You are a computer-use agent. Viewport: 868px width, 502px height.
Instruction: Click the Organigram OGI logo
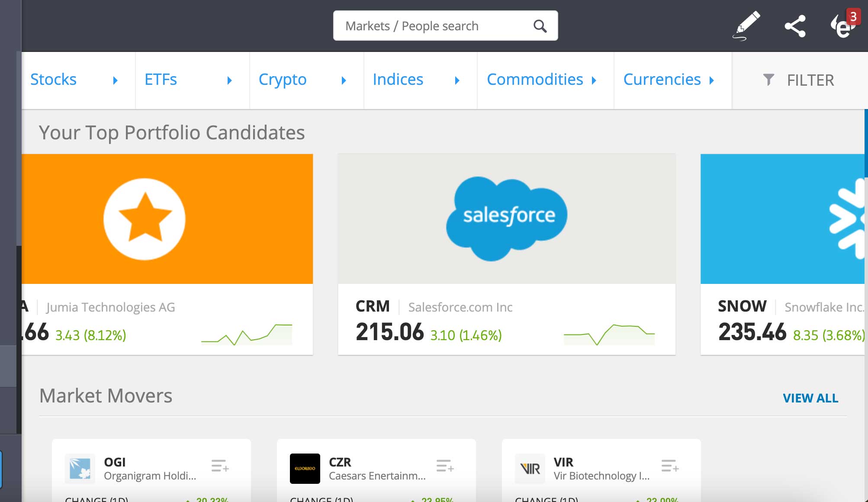80,468
